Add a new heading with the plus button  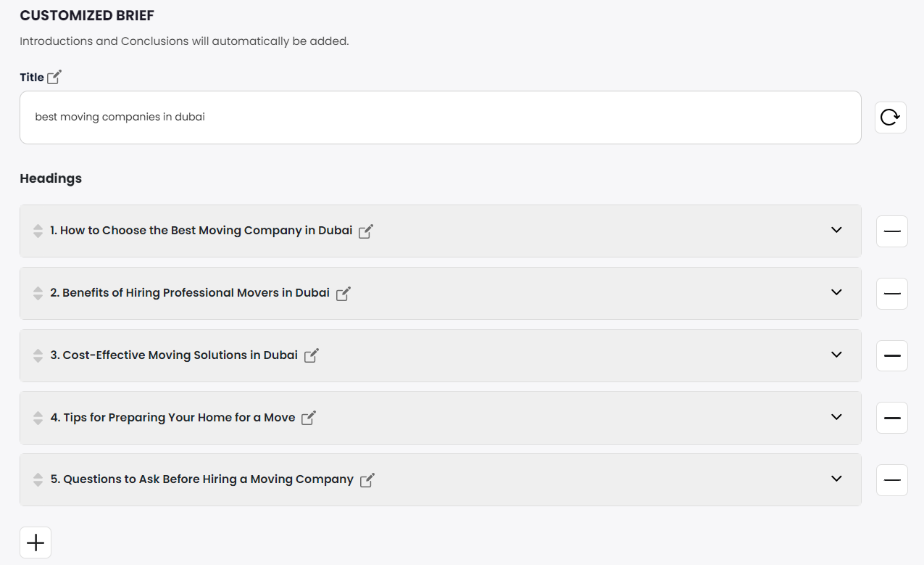point(36,543)
